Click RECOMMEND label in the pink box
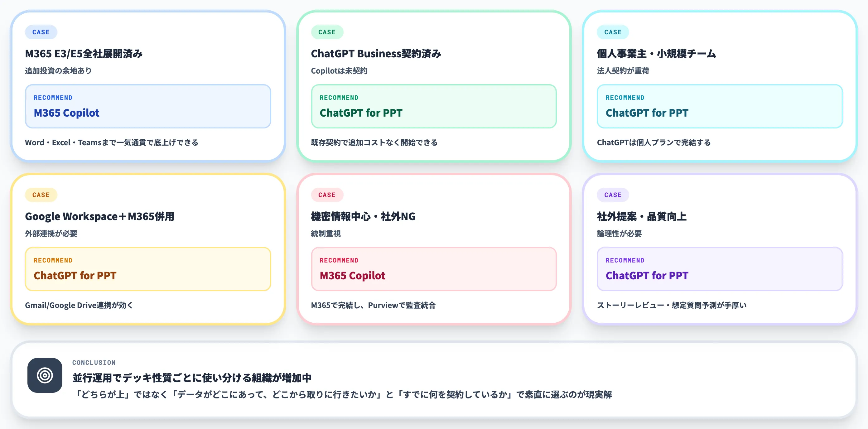 point(339,261)
